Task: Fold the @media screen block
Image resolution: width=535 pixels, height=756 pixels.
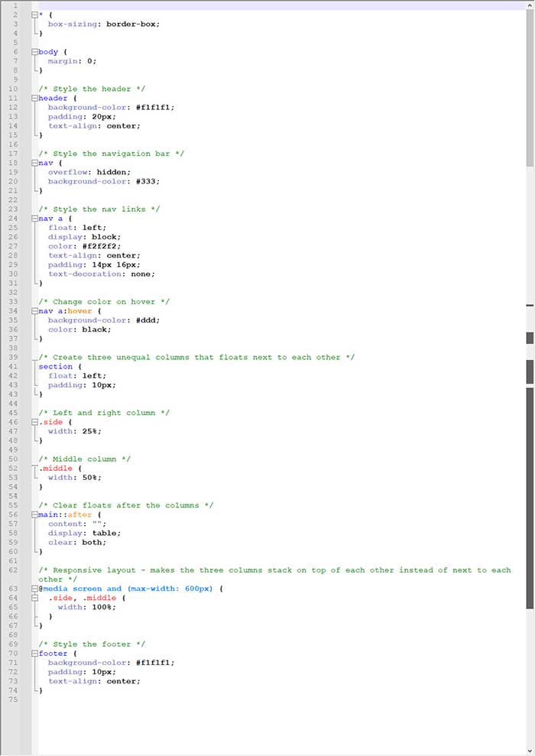Action: [x=34, y=589]
